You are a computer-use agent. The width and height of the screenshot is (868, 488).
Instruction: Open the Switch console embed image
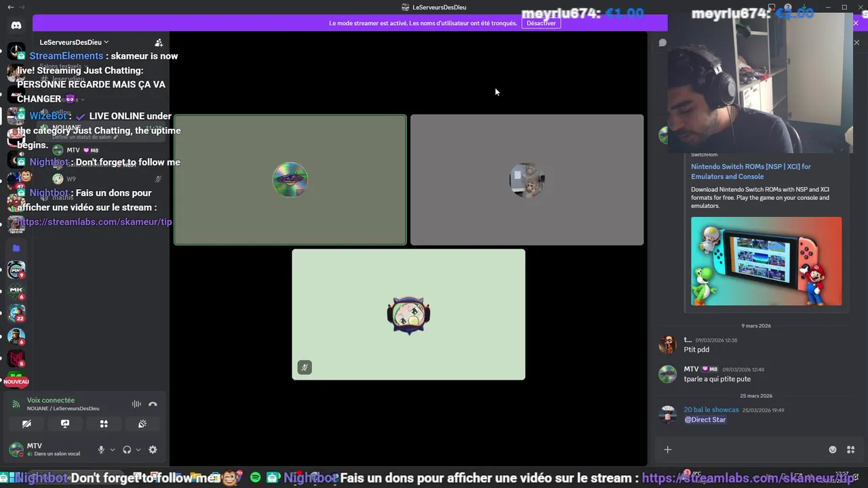click(766, 261)
